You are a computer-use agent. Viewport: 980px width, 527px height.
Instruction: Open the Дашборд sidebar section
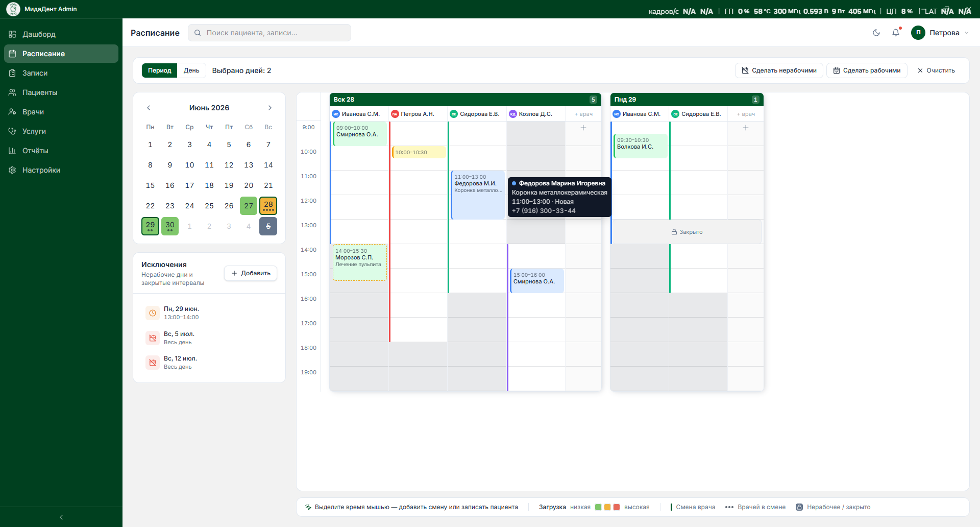61,34
